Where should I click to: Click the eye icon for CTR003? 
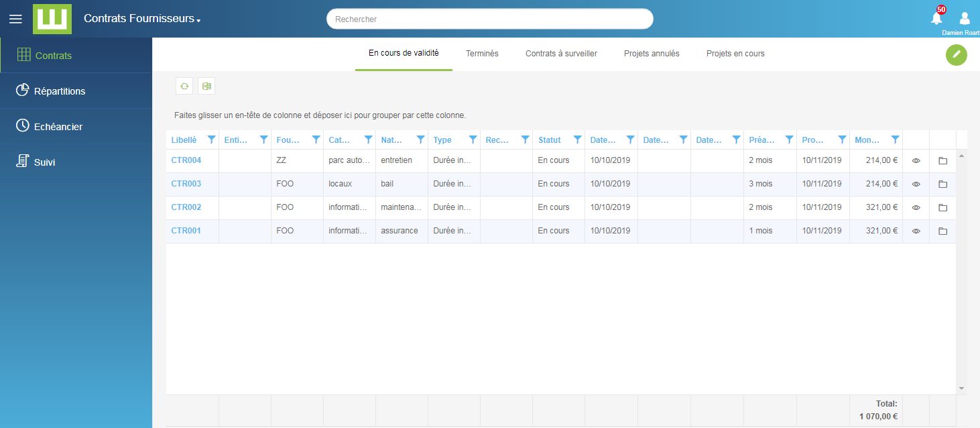[x=916, y=184]
